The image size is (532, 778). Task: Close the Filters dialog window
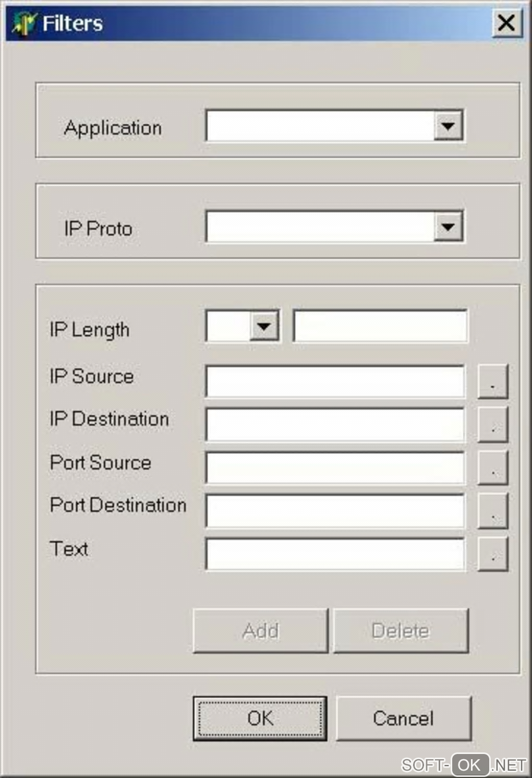coord(506,23)
